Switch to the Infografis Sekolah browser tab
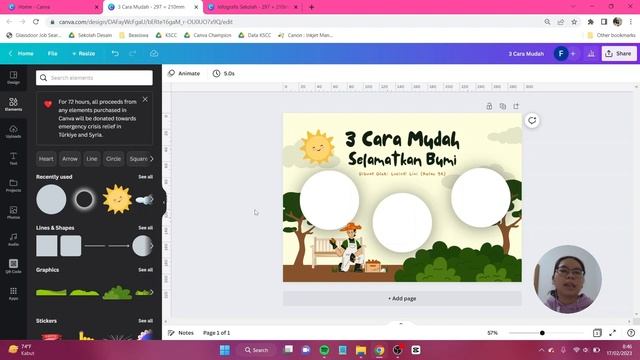The width and height of the screenshot is (640, 360). 253,7
